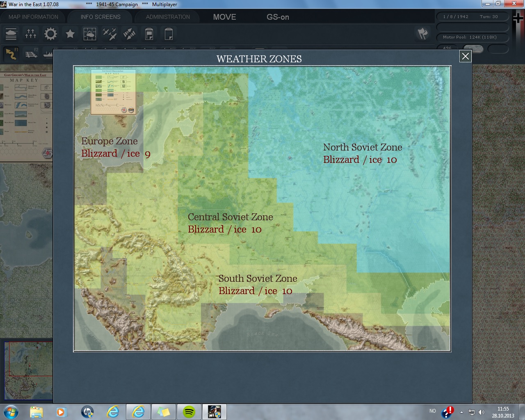The image size is (525, 420).
Task: Open Spotify from the taskbar
Action: pyautogui.click(x=189, y=412)
